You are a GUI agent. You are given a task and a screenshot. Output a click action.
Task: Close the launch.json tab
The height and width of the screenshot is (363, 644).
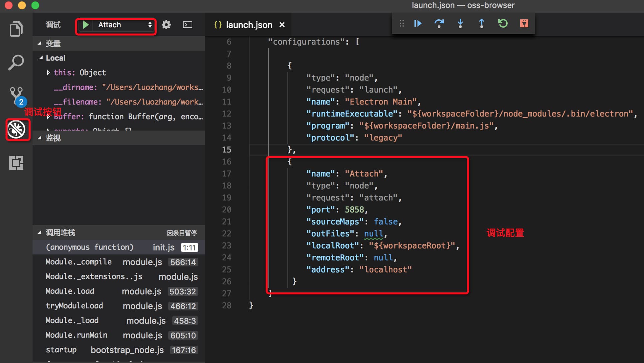[x=282, y=25]
